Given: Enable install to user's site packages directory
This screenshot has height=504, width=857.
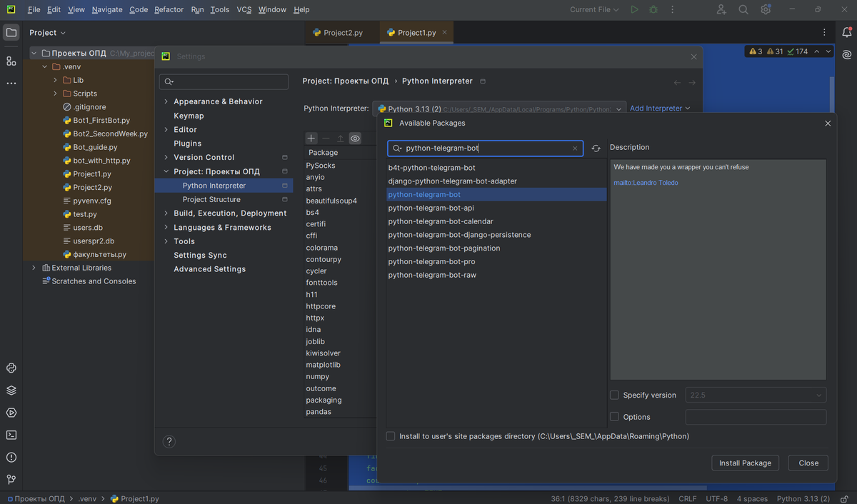Looking at the screenshot, I should click(x=390, y=436).
